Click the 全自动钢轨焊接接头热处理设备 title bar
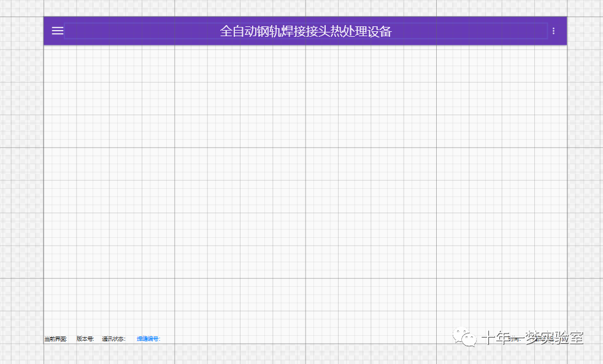The height and width of the screenshot is (364, 603). point(305,29)
